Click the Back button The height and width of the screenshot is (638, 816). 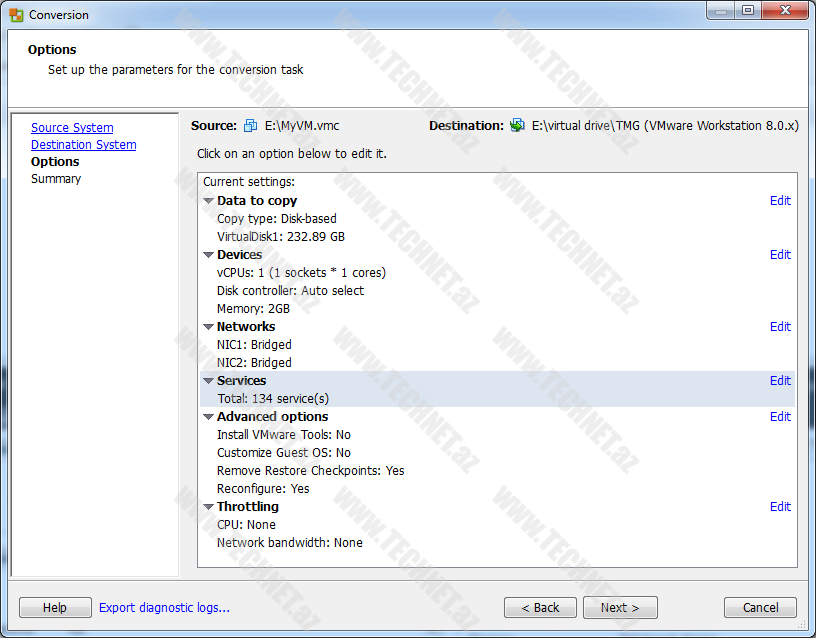[540, 607]
